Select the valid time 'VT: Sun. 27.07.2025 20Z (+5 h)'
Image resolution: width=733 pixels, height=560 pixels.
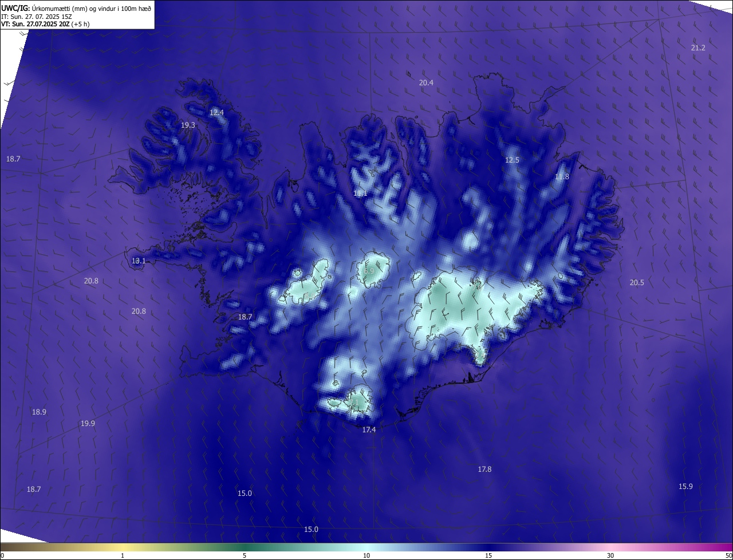coord(45,24)
